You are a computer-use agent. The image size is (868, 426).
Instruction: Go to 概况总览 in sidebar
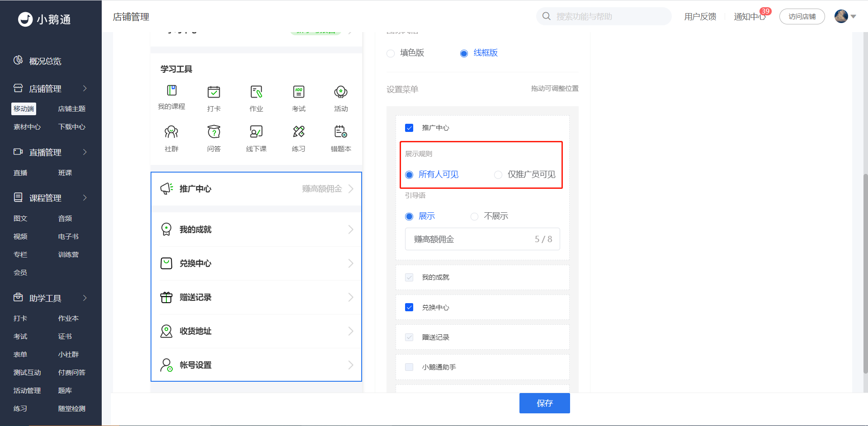45,61
